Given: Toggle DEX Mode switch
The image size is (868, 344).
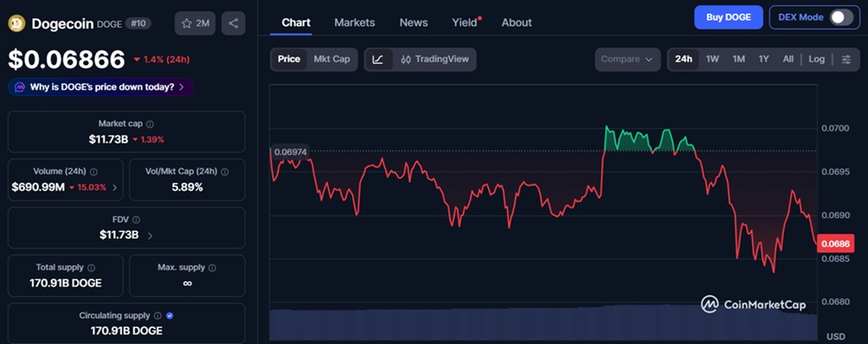Looking at the screenshot, I should tap(842, 17).
